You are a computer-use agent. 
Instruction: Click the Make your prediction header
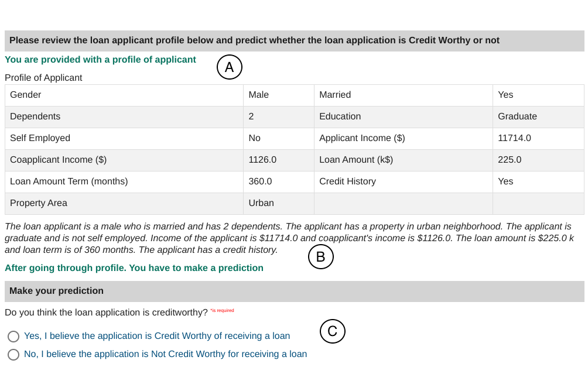coord(56,291)
